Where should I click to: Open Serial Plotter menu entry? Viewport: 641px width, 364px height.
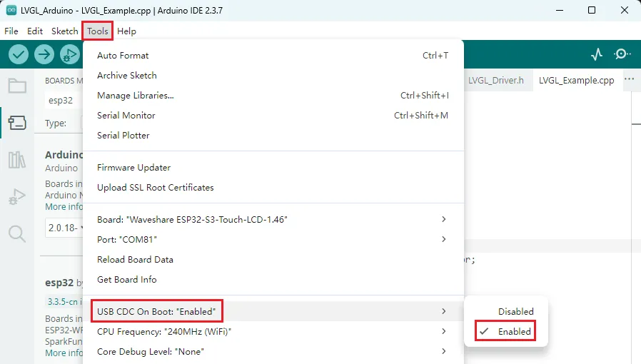273,136
